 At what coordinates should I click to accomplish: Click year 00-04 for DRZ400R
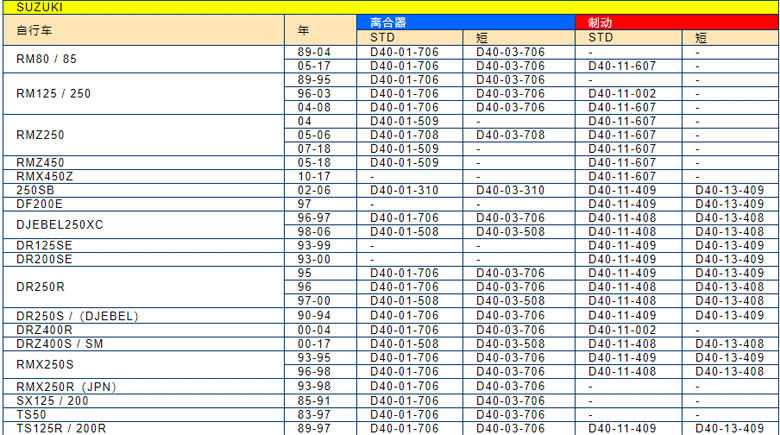[x=314, y=330]
